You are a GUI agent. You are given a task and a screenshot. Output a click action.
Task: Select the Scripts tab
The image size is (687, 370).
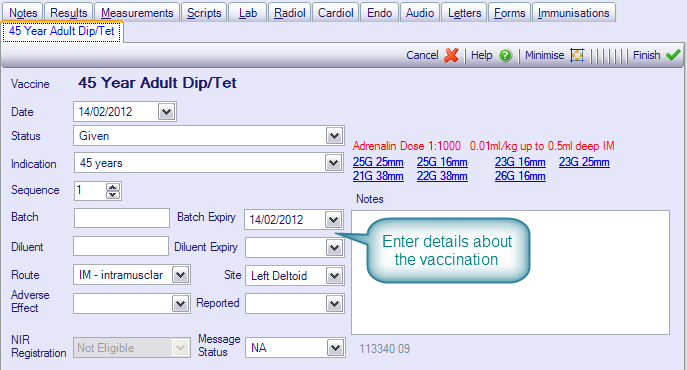[204, 13]
